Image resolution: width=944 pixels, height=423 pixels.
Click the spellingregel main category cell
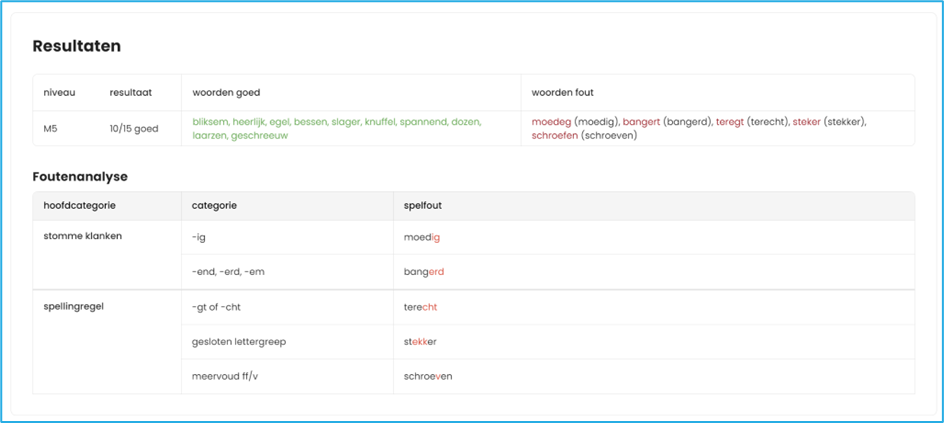coord(74,306)
